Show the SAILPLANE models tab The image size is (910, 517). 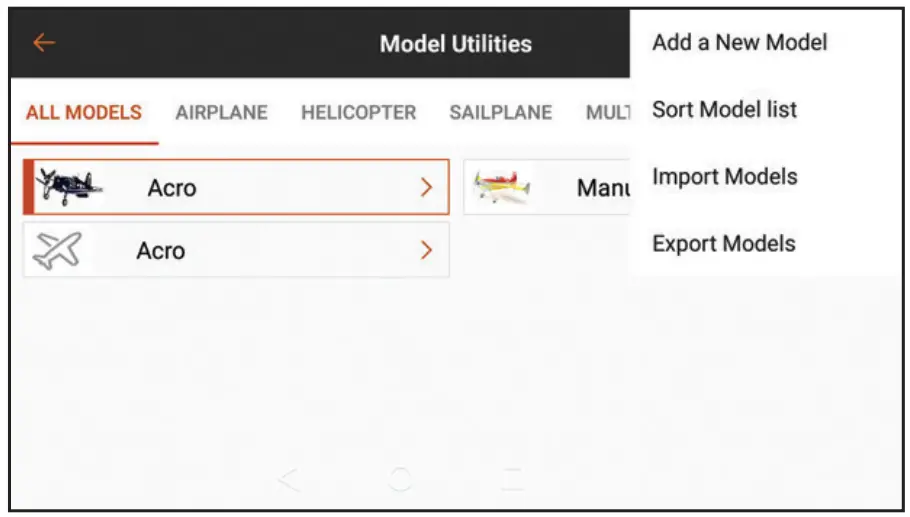[500, 113]
